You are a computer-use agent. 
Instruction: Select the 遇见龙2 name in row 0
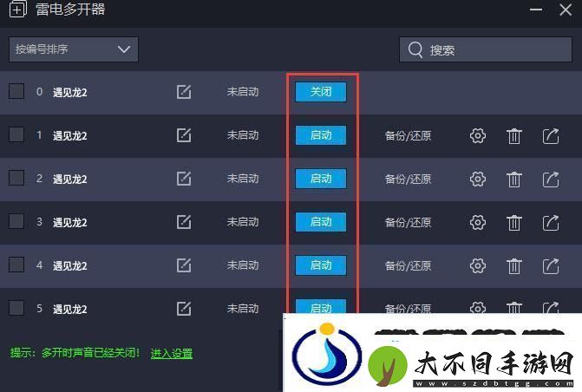(69, 93)
